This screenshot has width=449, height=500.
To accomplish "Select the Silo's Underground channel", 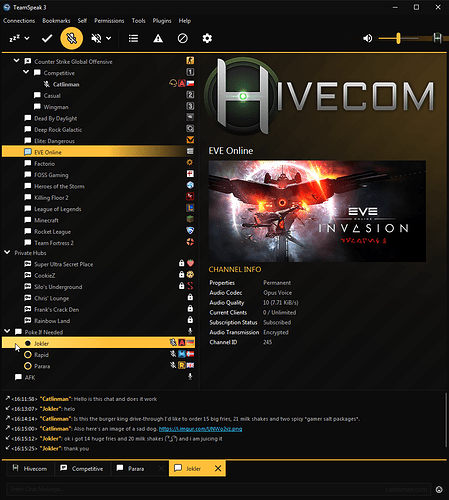I will point(58,287).
